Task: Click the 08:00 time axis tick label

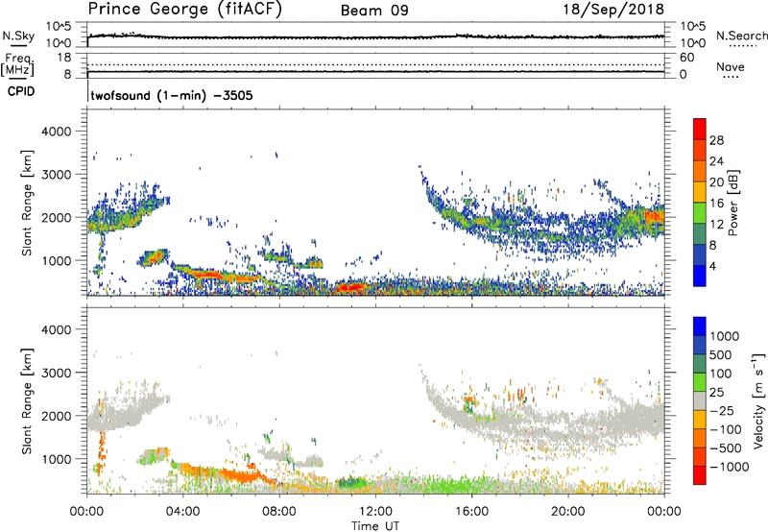Action: point(279,512)
